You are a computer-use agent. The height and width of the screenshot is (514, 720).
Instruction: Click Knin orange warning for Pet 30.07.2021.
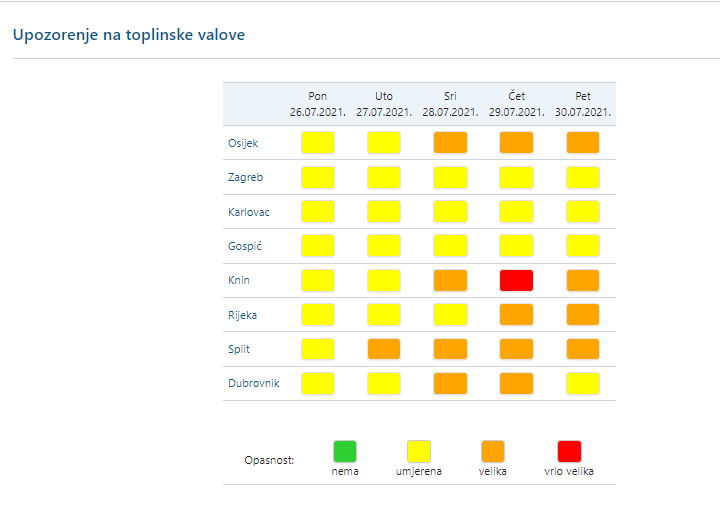[x=583, y=280]
